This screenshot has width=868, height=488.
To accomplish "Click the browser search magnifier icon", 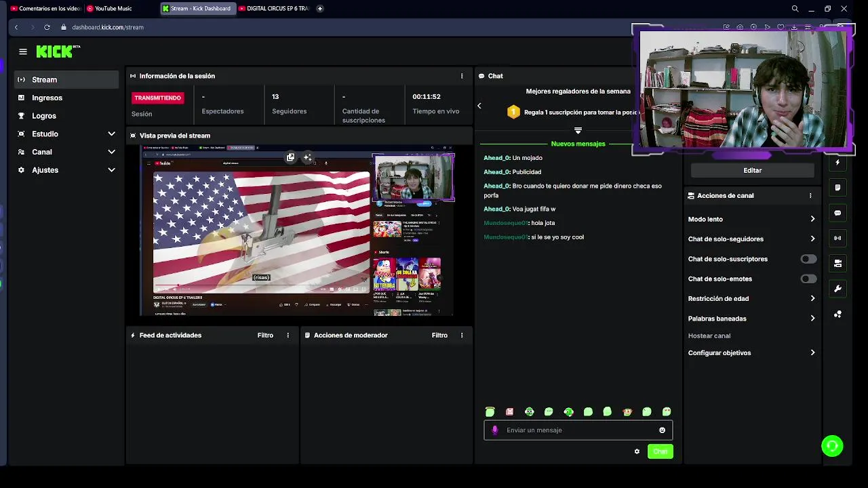I will (795, 9).
